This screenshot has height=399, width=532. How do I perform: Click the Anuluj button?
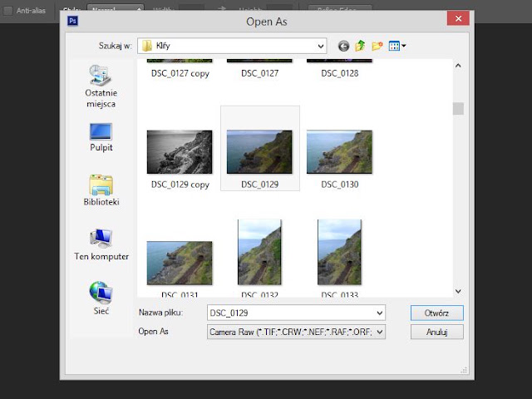tap(436, 332)
